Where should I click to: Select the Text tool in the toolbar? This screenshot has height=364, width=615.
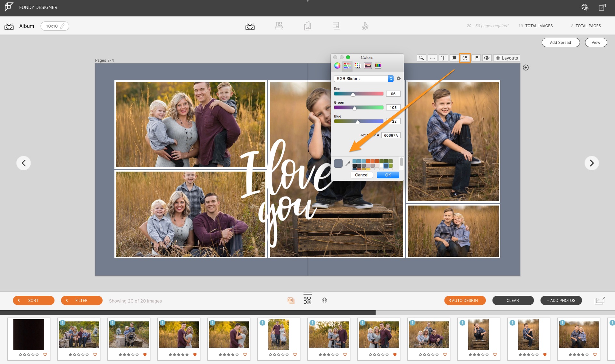coord(443,58)
